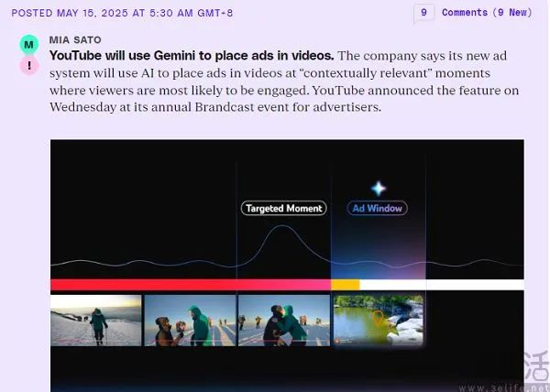Click the comment count box showing 9

tap(423, 13)
